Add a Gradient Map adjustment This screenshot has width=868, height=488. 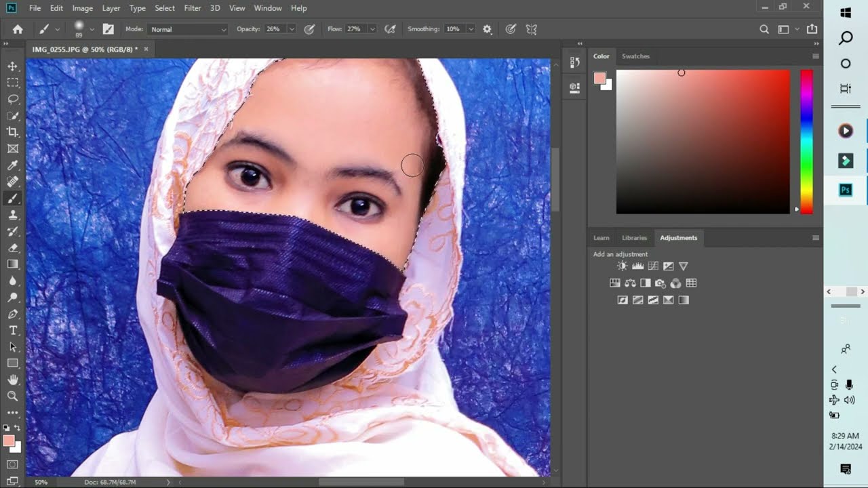coord(683,300)
